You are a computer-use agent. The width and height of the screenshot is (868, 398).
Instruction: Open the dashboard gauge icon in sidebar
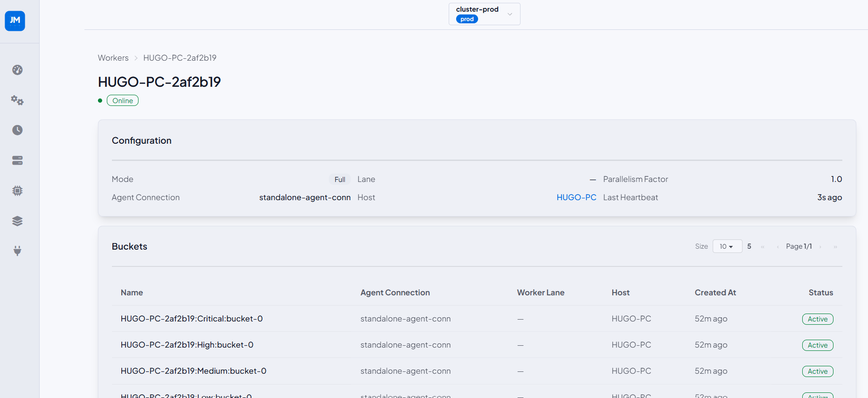17,70
